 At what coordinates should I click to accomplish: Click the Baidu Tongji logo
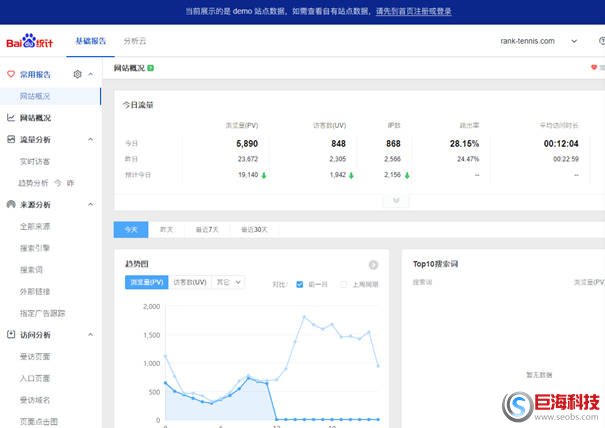point(34,41)
